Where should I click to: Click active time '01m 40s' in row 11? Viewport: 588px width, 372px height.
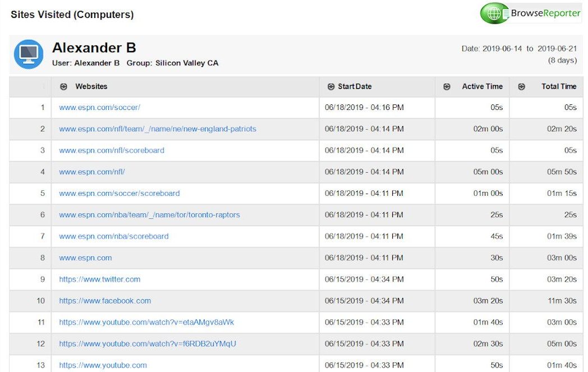(x=488, y=322)
